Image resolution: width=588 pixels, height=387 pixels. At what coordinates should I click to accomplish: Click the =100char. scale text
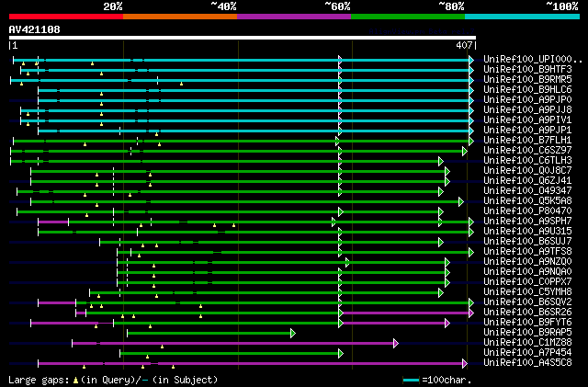[447, 380]
